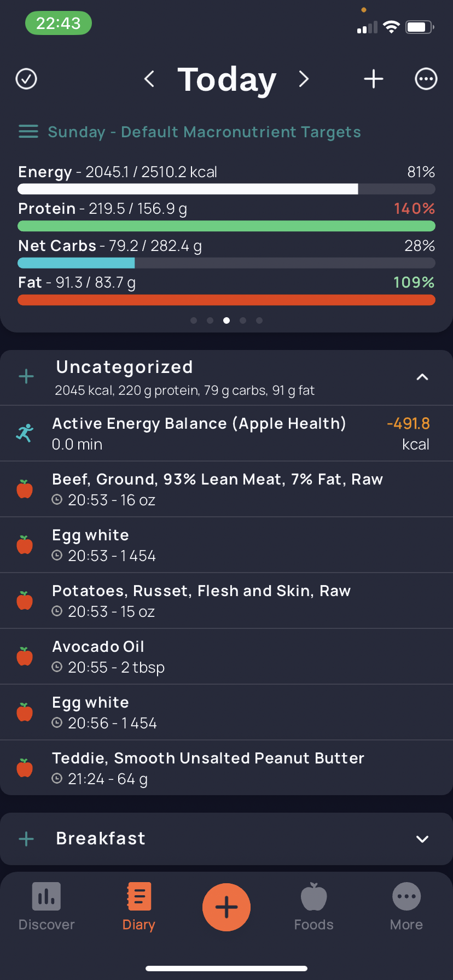Image resolution: width=453 pixels, height=980 pixels.
Task: Add item to Uncategorized with plus icon
Action: tap(26, 376)
